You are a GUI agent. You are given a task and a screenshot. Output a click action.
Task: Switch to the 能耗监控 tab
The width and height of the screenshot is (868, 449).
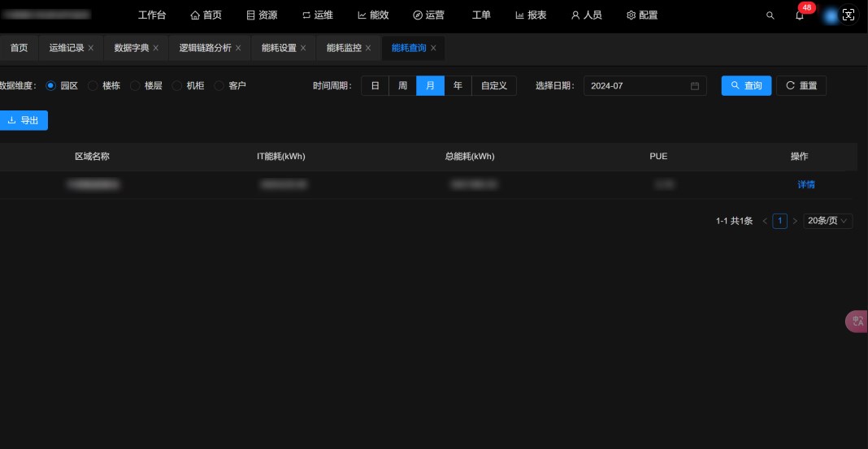344,48
